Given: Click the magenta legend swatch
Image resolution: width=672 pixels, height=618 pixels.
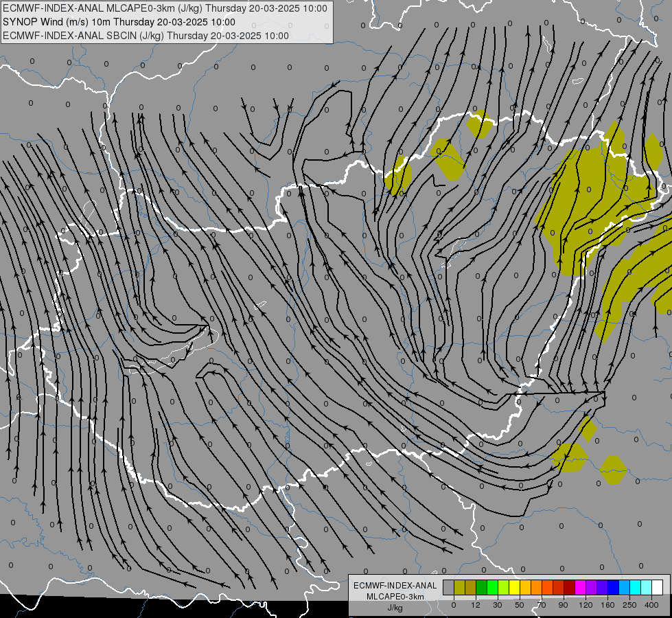Looking at the screenshot, I should pos(580,587).
